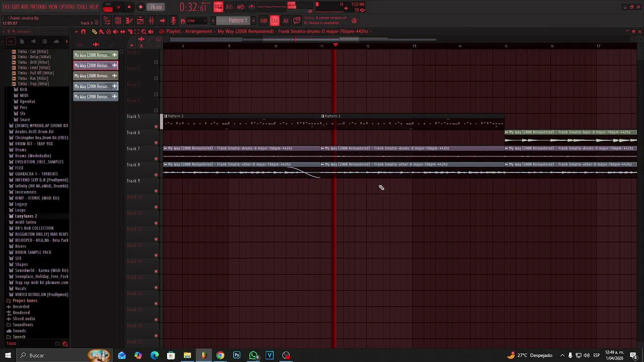Viewport: 644px width, 362px height.
Task: Open Google Chrome from the taskbar
Action: pos(220,355)
